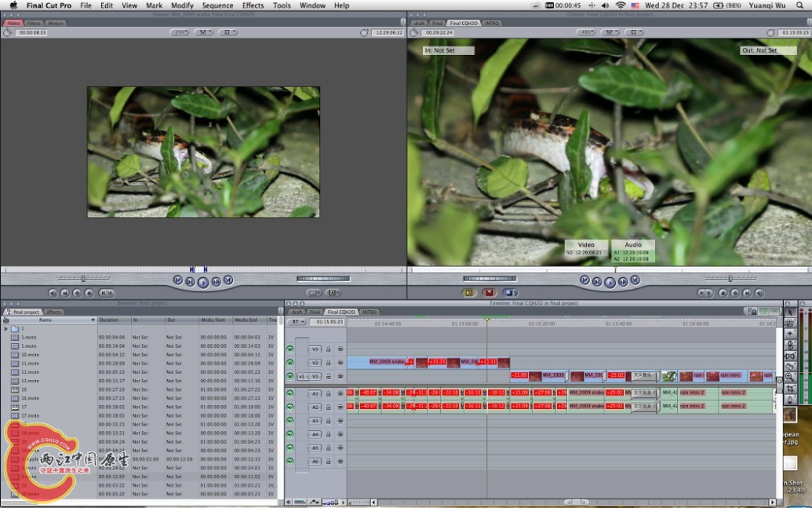Open the Modify menu
The image size is (812, 508).
pyautogui.click(x=182, y=5)
